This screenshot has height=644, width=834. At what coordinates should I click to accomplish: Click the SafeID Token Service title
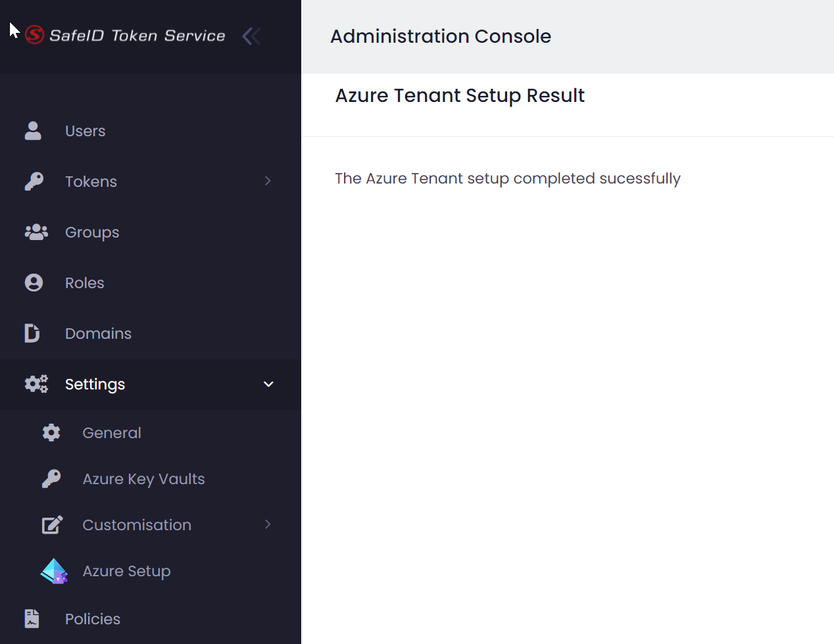point(137,36)
